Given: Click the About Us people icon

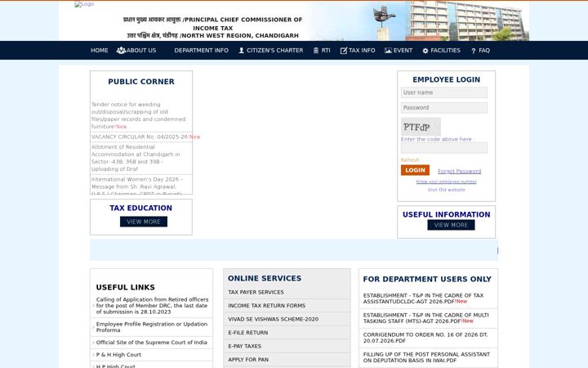Looking at the screenshot, I should coord(121,51).
